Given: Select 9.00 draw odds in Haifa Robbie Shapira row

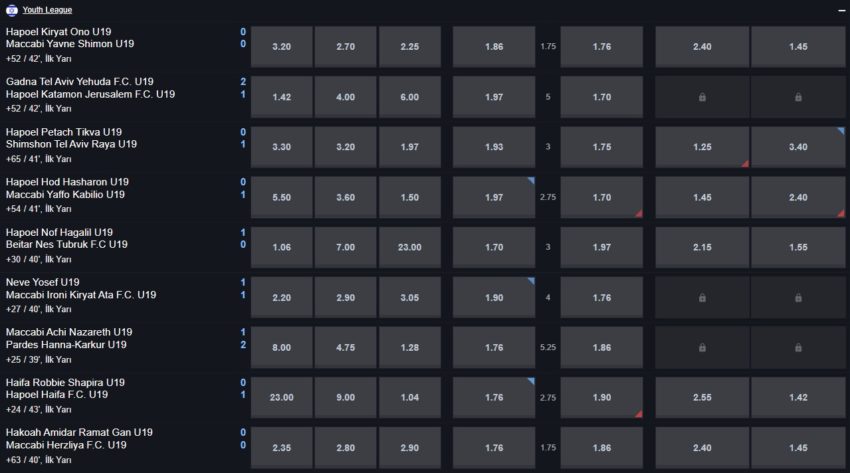Looking at the screenshot, I should (345, 397).
